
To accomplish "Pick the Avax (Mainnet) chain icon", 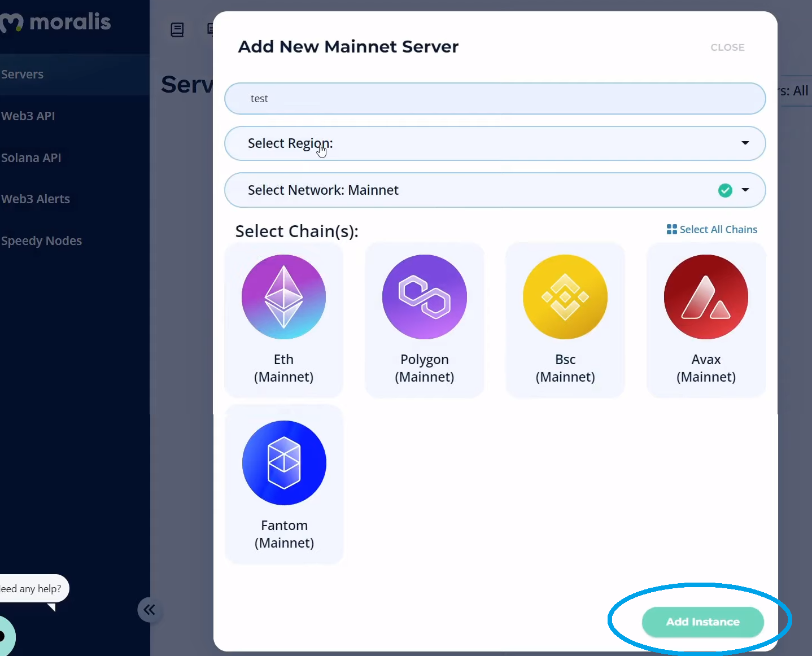I will [706, 297].
